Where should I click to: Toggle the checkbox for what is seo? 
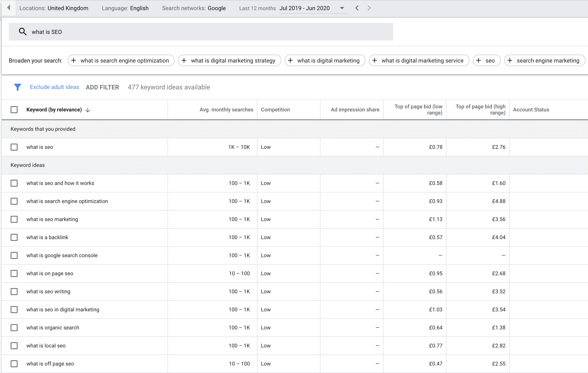tap(14, 147)
